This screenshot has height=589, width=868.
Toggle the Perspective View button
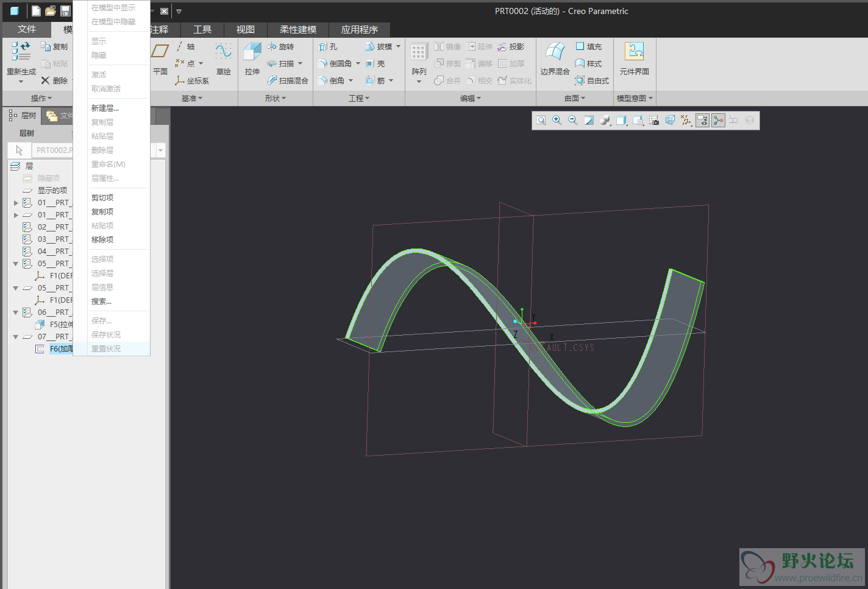pyautogui.click(x=670, y=121)
